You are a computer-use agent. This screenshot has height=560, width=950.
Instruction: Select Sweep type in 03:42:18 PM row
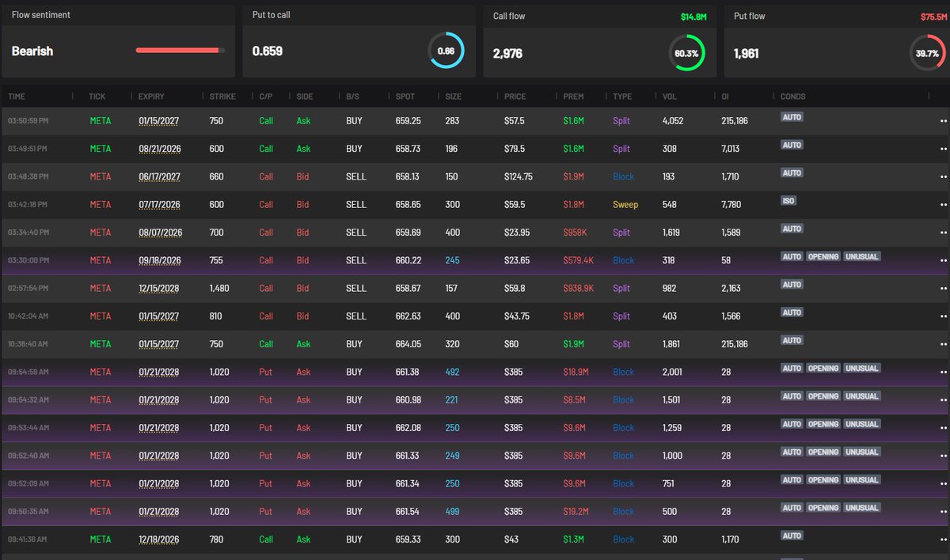pos(625,205)
